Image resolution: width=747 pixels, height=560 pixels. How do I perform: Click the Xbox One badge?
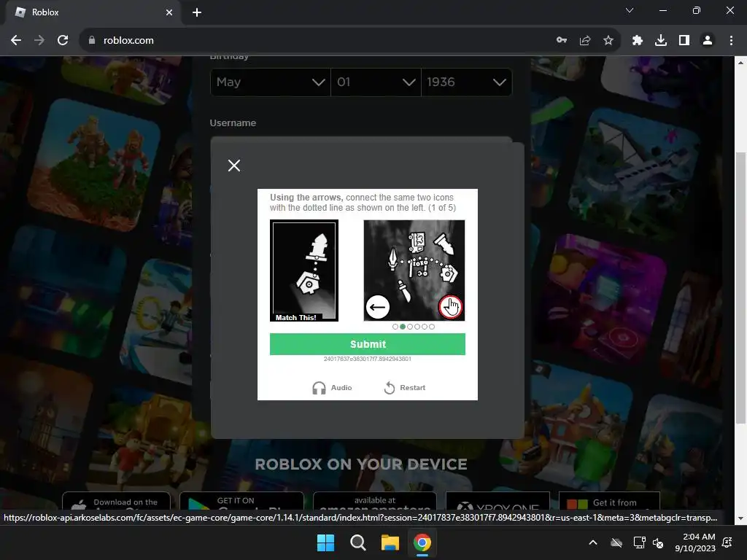click(498, 502)
